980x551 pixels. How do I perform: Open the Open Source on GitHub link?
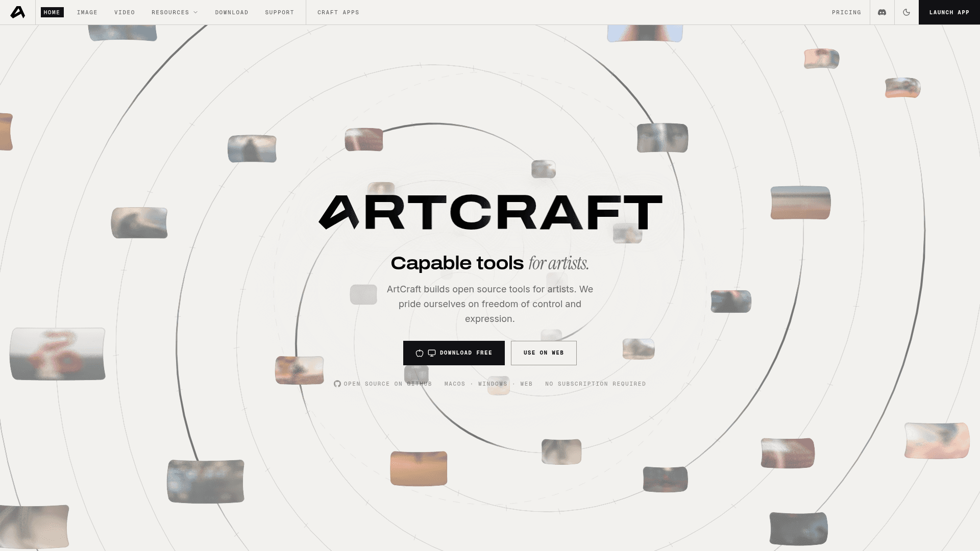[383, 384]
